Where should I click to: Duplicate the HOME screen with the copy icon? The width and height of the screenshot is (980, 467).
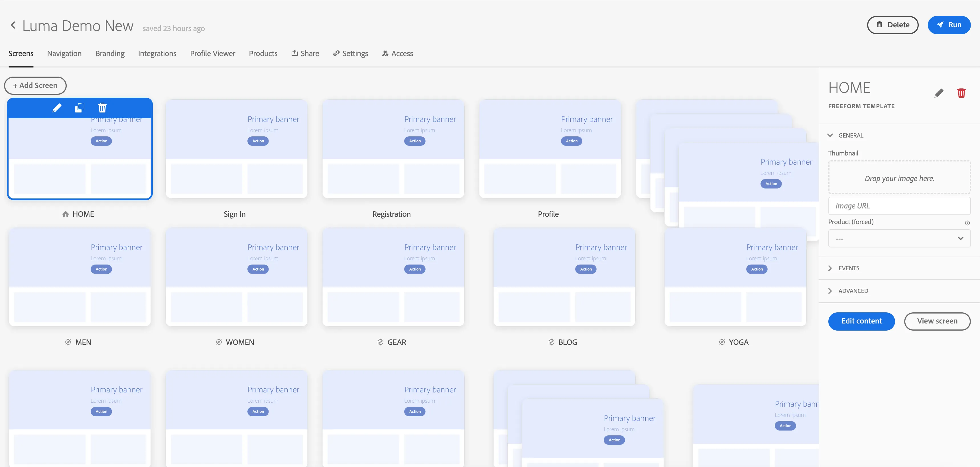tap(80, 108)
